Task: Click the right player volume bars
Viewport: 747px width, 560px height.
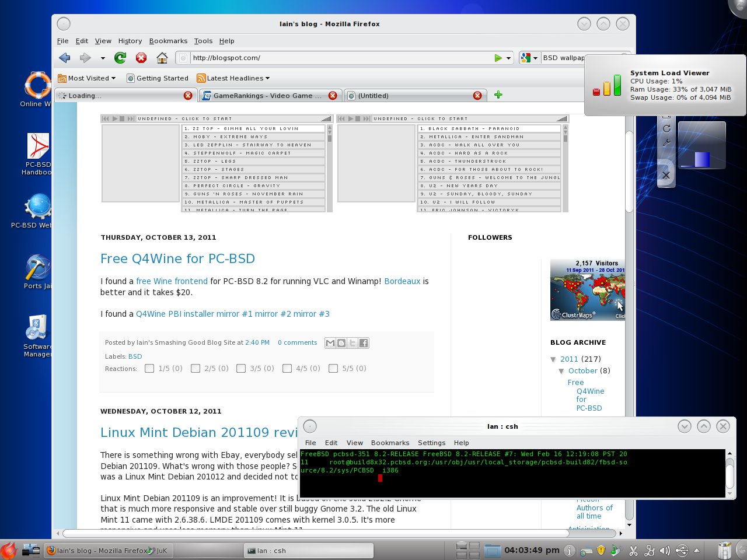Action: click(x=562, y=118)
